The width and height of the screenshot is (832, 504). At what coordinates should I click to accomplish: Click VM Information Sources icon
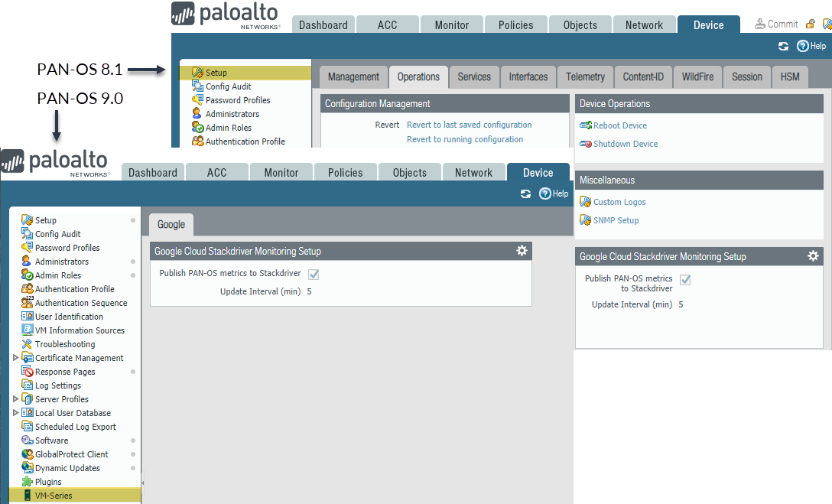27,330
